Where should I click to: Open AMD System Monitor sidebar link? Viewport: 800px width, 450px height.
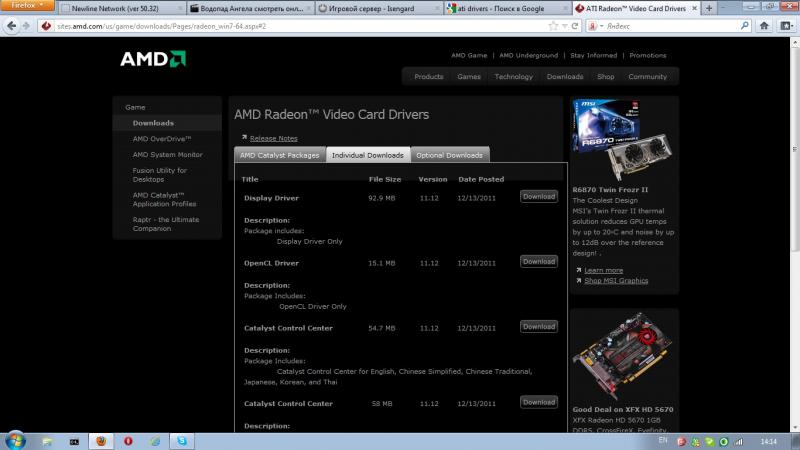pos(167,155)
